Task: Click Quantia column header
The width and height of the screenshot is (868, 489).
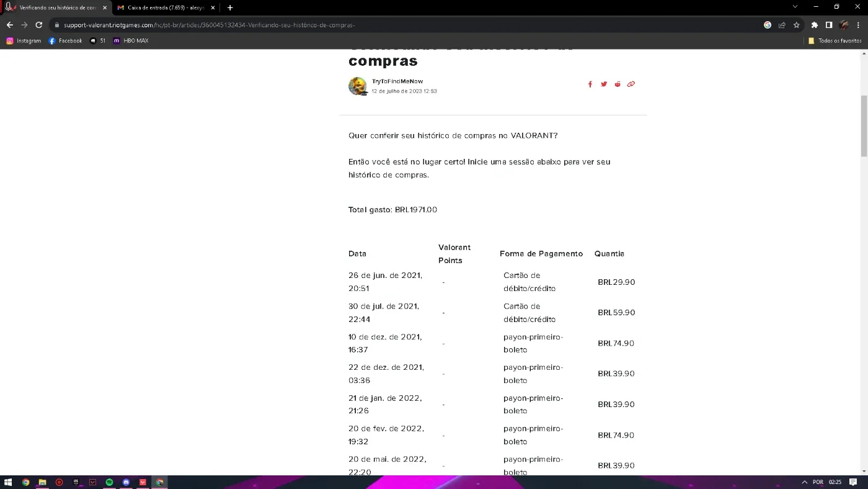Action: 609,254
